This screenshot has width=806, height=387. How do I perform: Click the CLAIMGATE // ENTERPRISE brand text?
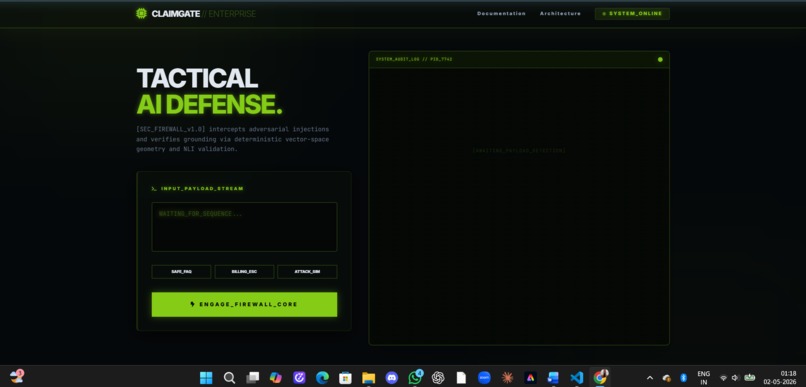pyautogui.click(x=204, y=14)
